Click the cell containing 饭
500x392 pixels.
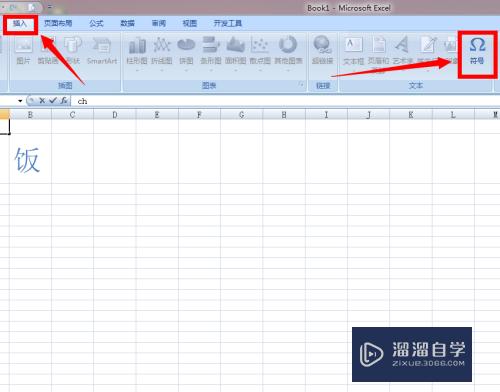pyautogui.click(x=30, y=159)
